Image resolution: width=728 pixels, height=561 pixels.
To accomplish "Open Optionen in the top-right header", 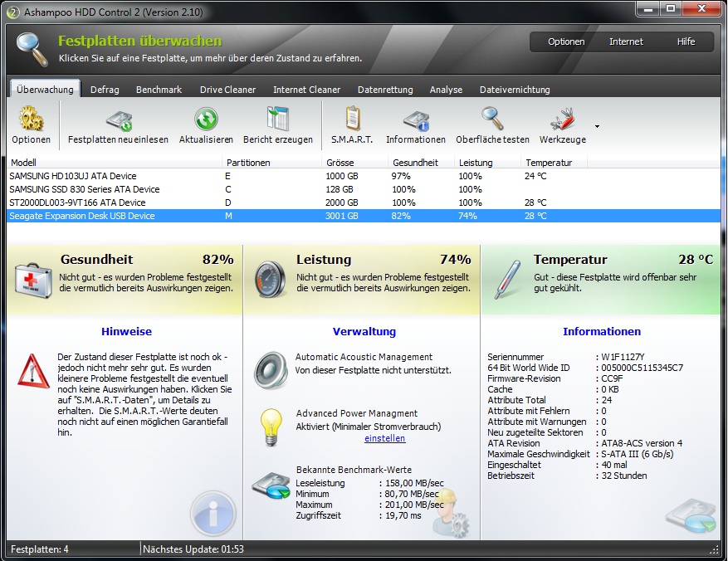I will tap(566, 41).
